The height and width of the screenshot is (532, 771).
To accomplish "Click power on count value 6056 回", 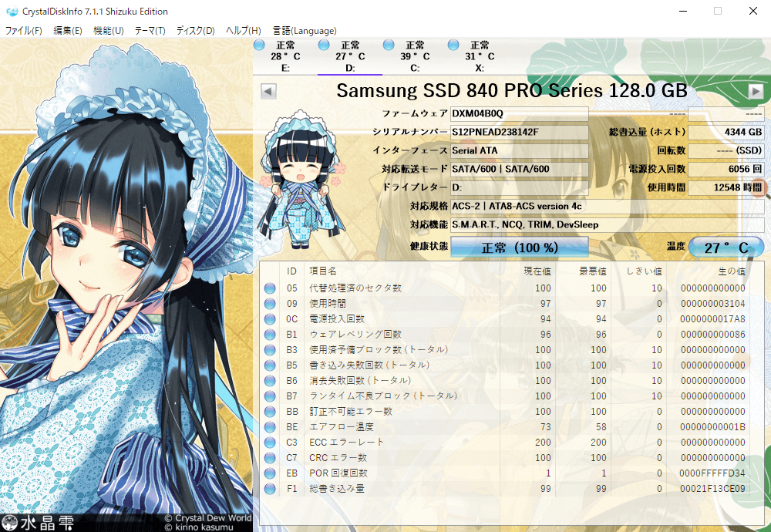I will 726,169.
